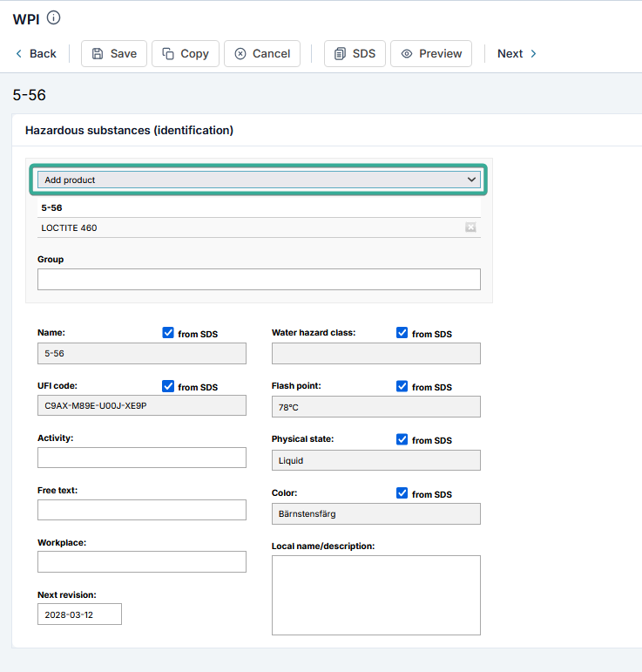Toggle from SDS for Water hazard class

pyautogui.click(x=402, y=333)
